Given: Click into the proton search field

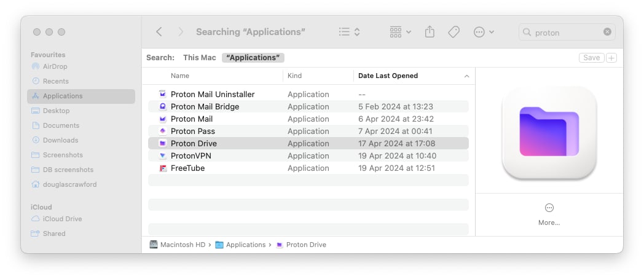Looking at the screenshot, I should click(567, 32).
